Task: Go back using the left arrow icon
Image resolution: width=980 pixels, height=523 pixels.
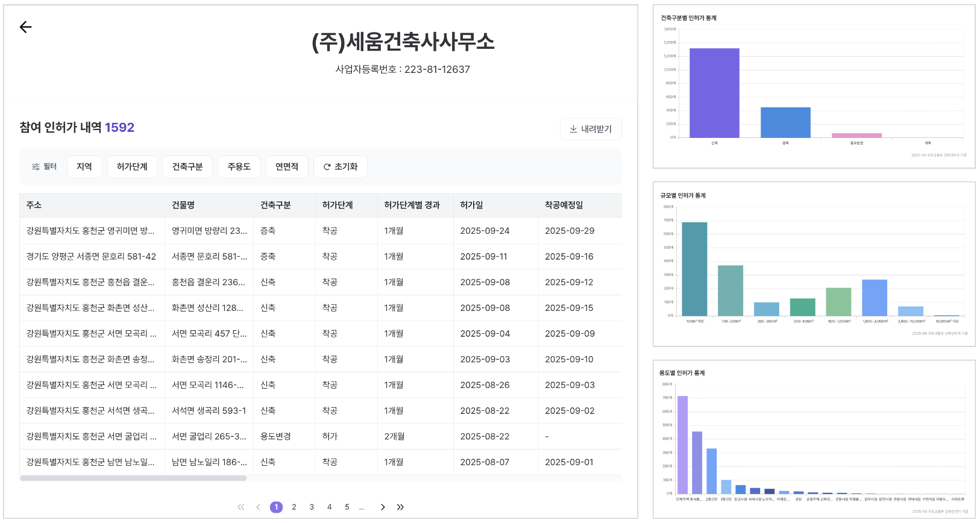Action: point(25,27)
